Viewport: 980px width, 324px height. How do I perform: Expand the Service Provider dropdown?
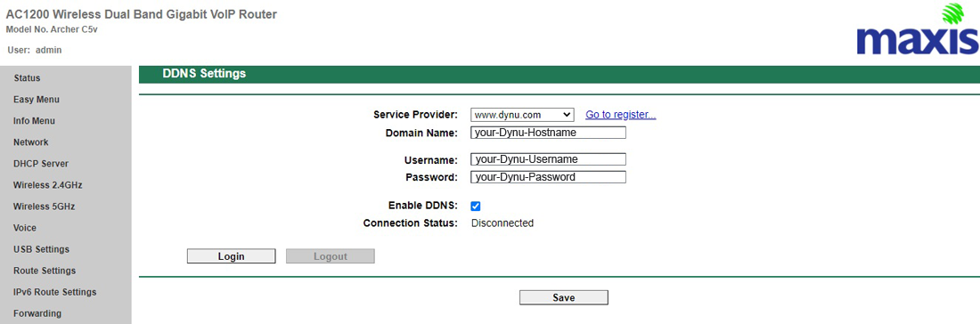(522, 115)
